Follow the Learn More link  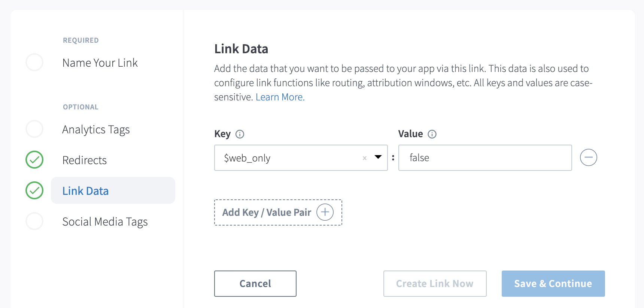click(280, 97)
